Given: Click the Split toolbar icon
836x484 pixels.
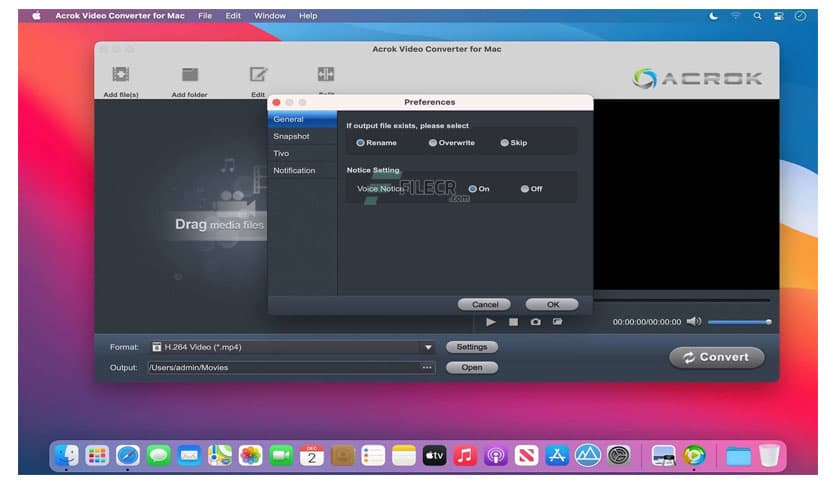Looking at the screenshot, I should 326,74.
